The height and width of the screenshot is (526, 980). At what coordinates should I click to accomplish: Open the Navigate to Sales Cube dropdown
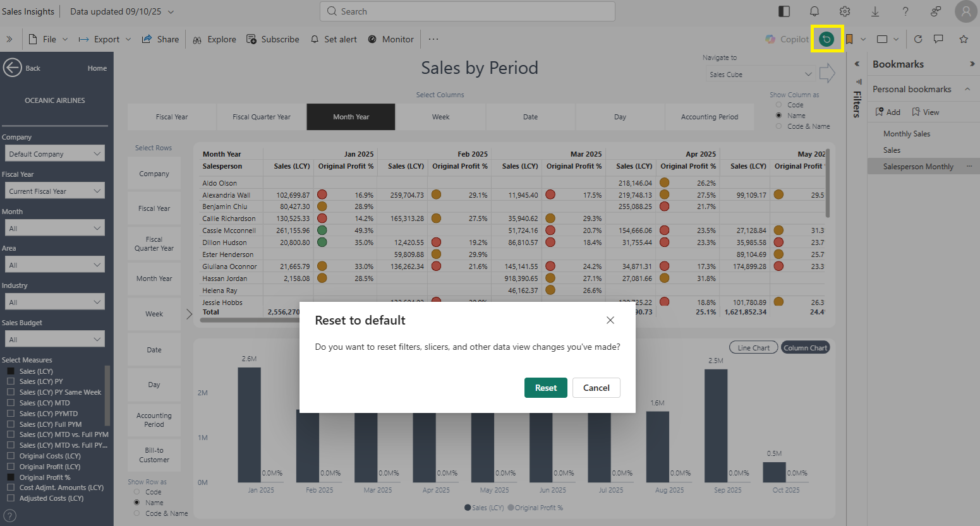point(759,75)
